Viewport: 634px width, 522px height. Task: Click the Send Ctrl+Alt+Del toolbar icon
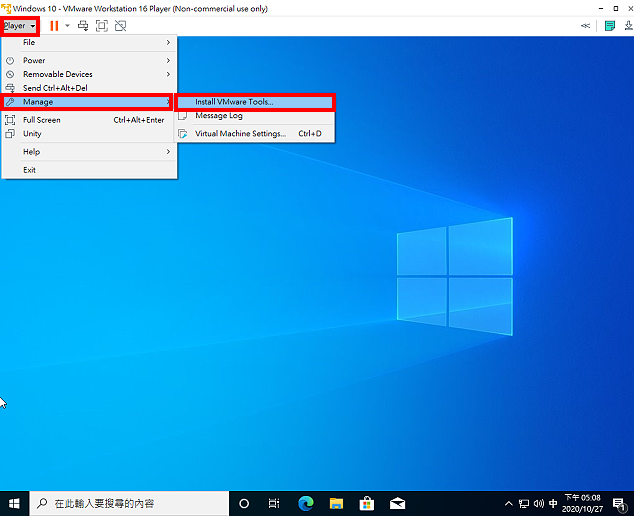tap(83, 26)
